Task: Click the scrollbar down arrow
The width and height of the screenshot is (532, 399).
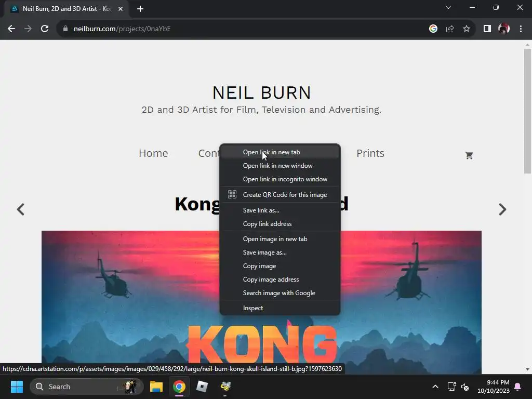Action: (527, 369)
